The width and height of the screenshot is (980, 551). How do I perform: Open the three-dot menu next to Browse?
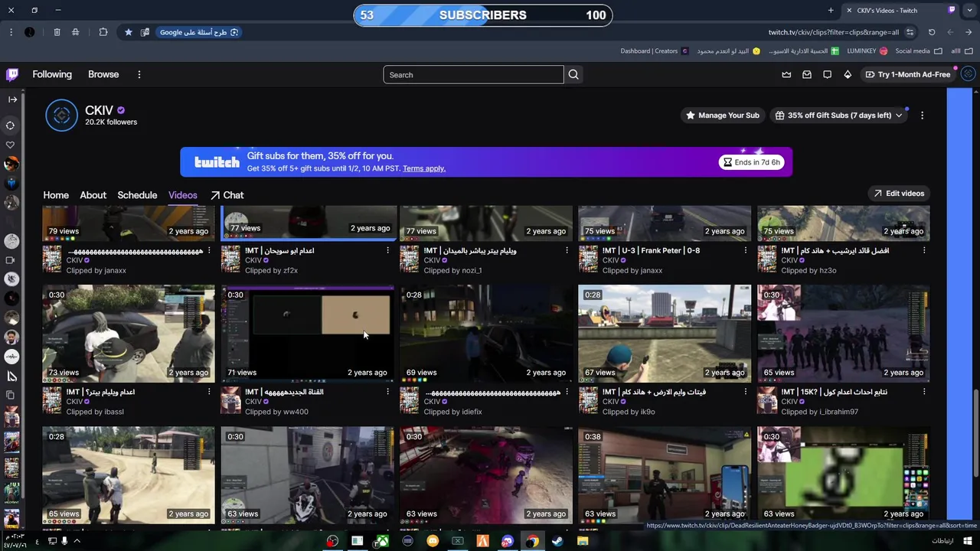(x=139, y=74)
